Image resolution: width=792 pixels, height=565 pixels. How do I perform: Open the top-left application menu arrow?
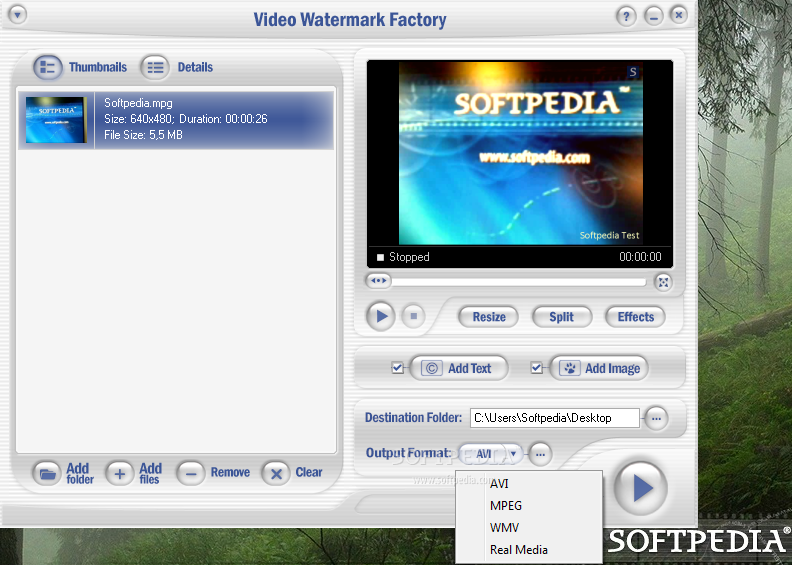pos(17,15)
